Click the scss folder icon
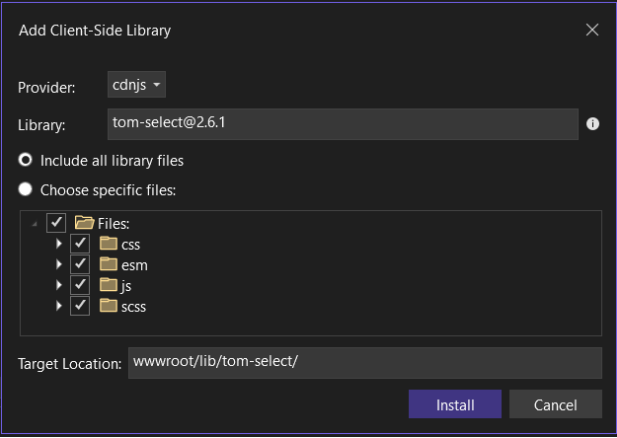This screenshot has height=438, width=617. [109, 305]
